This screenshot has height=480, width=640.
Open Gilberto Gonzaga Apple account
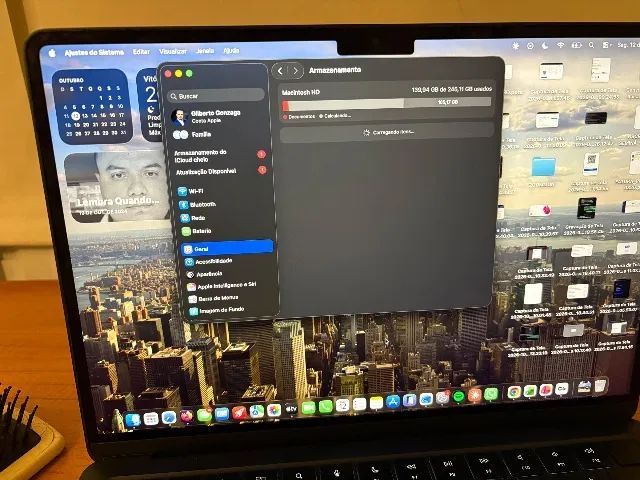click(x=206, y=116)
